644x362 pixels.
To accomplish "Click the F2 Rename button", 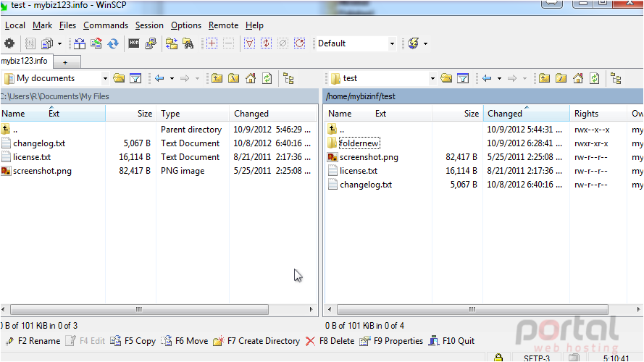I will tap(33, 341).
